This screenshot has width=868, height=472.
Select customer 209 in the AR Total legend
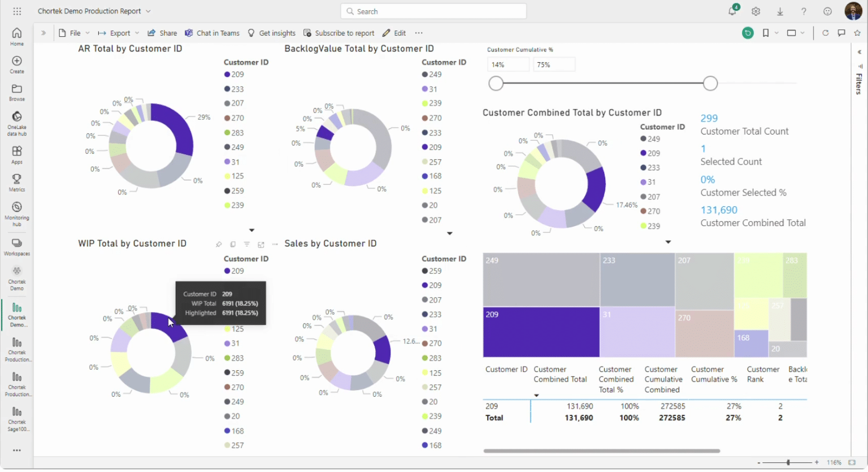234,75
